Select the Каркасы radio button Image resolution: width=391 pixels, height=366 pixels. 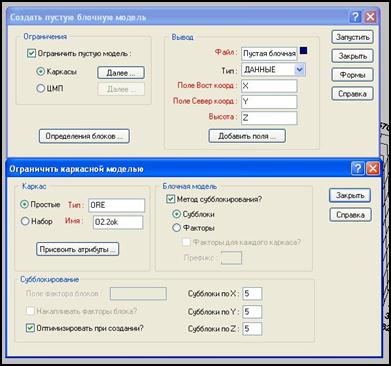coord(40,72)
